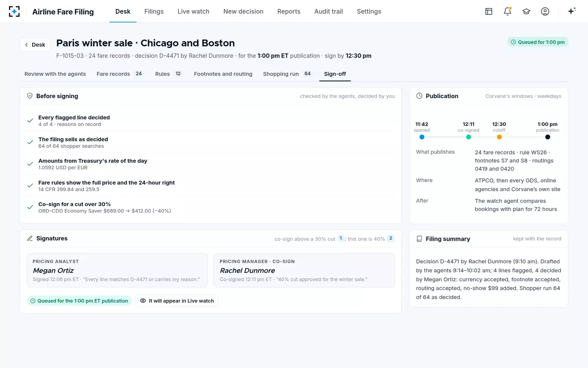Click footnote reference 1 in Signatures header

coord(341,238)
